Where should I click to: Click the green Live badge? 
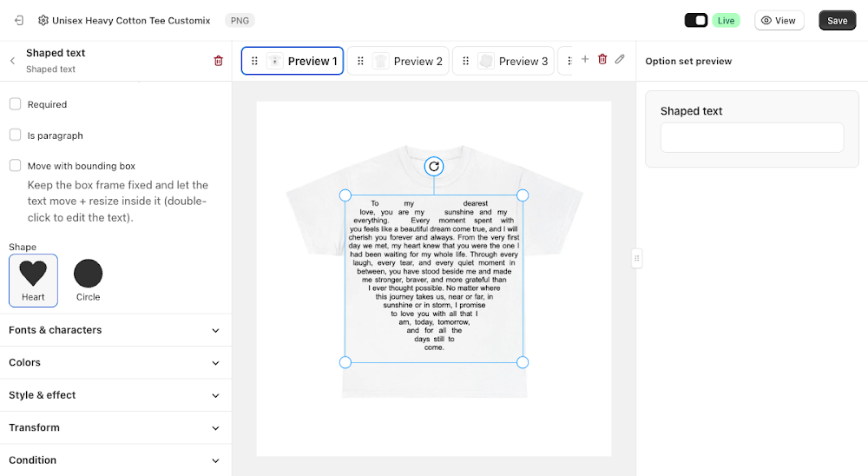[726, 21]
